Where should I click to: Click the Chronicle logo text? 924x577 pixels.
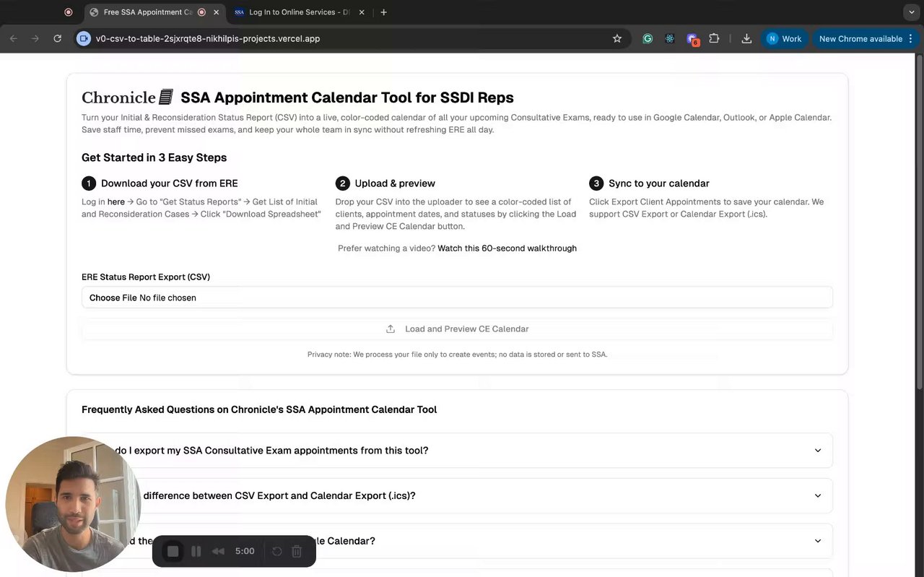point(118,97)
